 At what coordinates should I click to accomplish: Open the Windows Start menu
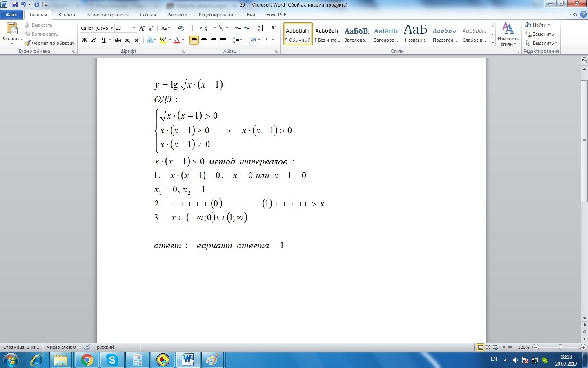pos(11,360)
